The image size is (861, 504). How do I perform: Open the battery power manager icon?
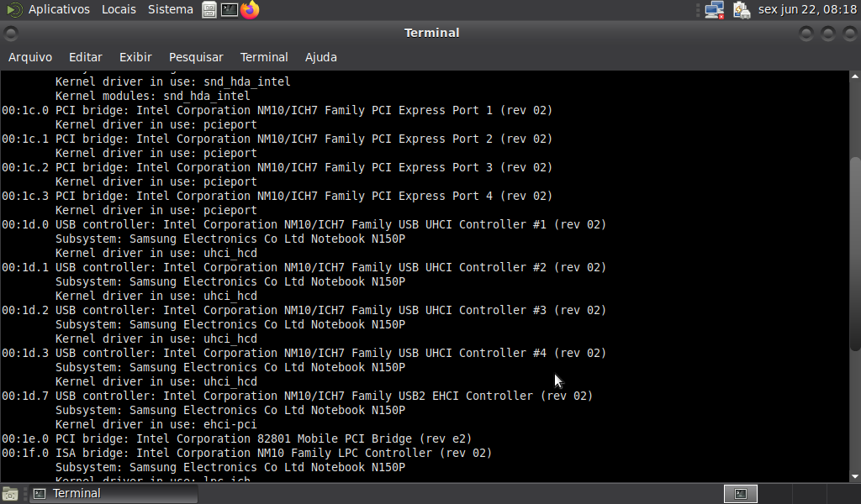[741, 10]
